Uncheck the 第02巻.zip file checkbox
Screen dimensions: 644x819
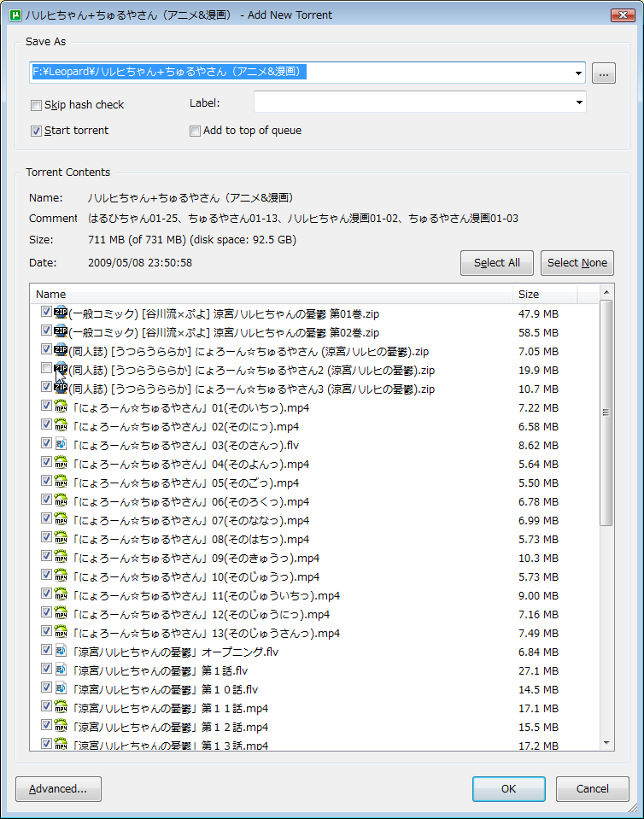click(46, 331)
